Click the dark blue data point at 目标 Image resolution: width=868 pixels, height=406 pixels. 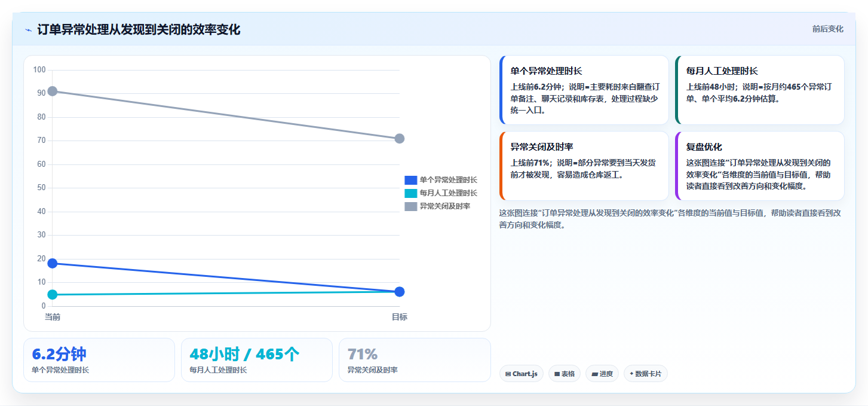tap(400, 292)
